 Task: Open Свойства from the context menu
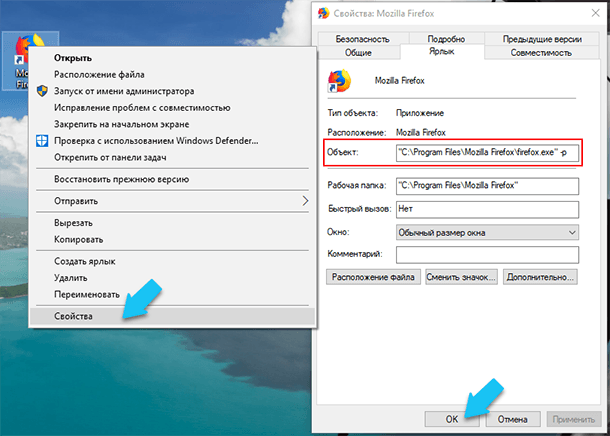(173, 316)
